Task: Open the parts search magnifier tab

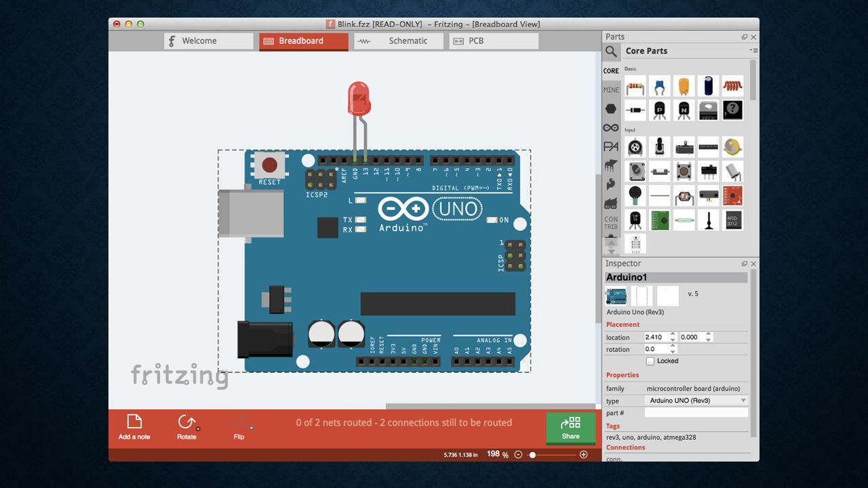Action: [x=611, y=52]
